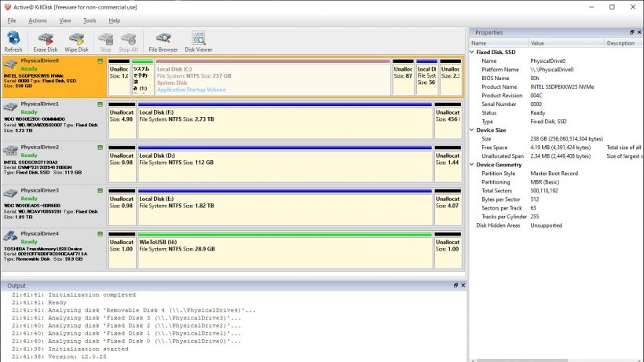Image resolution: width=644 pixels, height=362 pixels.
Task: Click the PhysicalDrive0 disk icon
Action: click(10, 64)
